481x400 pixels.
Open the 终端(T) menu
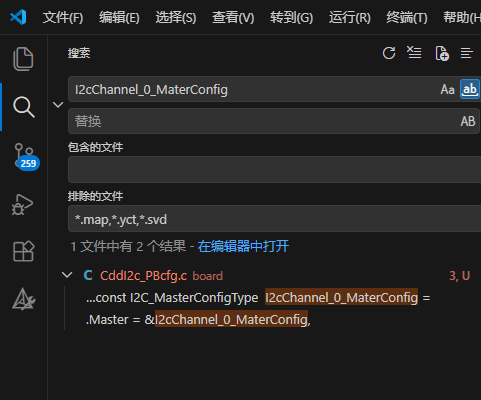pos(407,17)
